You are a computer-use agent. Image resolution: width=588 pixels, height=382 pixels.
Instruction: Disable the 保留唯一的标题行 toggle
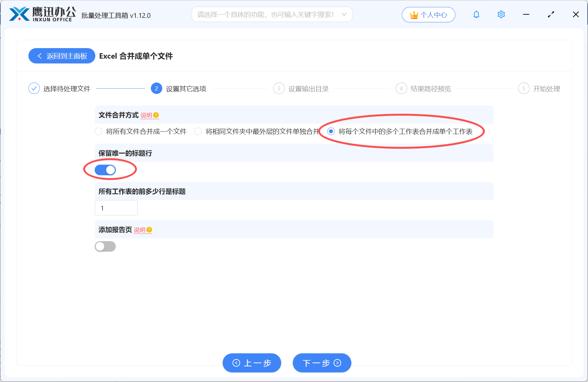(105, 170)
